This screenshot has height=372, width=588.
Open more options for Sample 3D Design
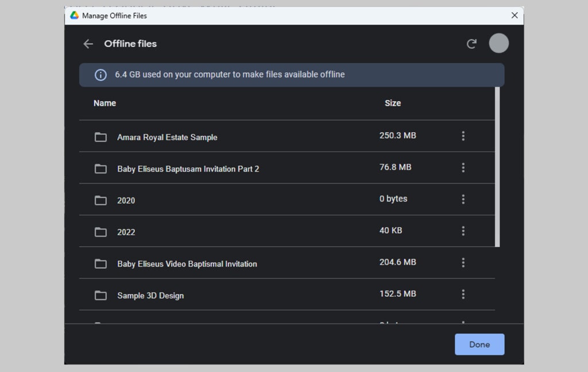463,294
